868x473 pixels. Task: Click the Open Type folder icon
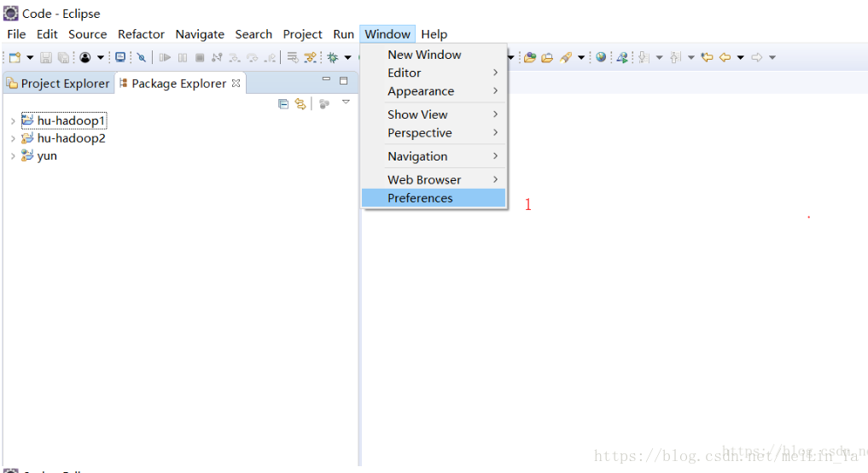pyautogui.click(x=530, y=57)
